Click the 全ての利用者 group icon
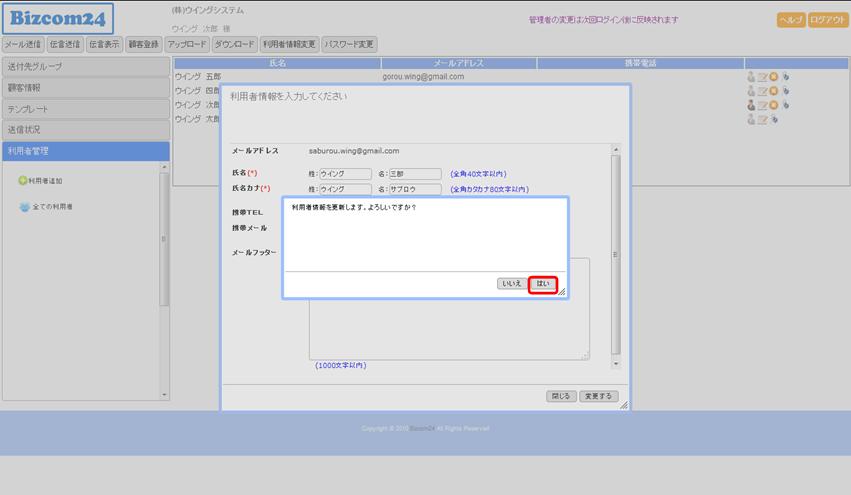This screenshot has height=495, width=851. (x=24, y=207)
